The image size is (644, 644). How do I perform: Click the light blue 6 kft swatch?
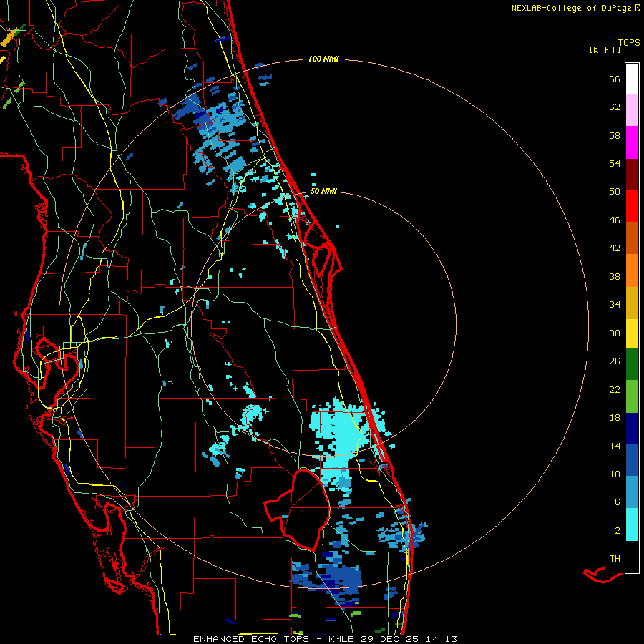(x=632, y=492)
